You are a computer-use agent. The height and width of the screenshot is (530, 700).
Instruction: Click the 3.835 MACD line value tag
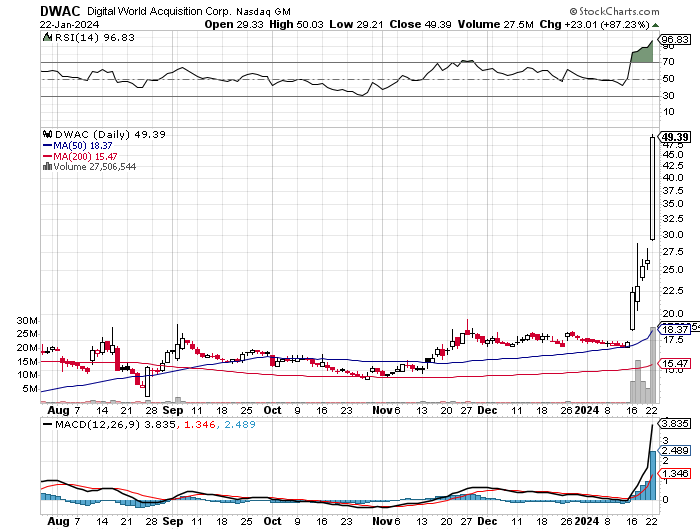675,423
